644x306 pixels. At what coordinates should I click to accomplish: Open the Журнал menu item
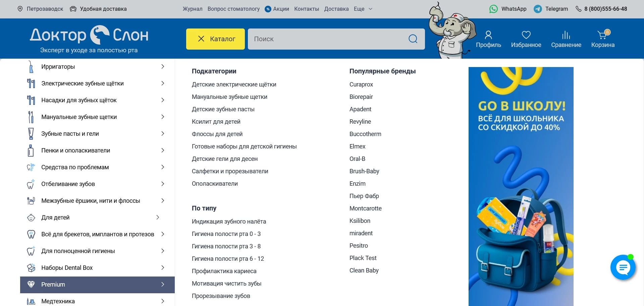(x=192, y=9)
